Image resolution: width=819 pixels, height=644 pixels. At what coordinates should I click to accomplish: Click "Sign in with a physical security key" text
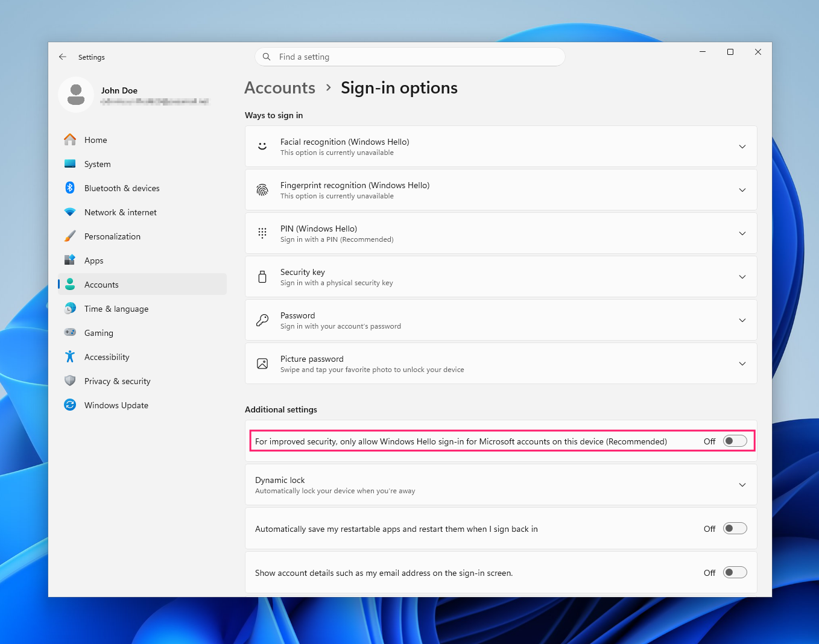[x=337, y=283]
